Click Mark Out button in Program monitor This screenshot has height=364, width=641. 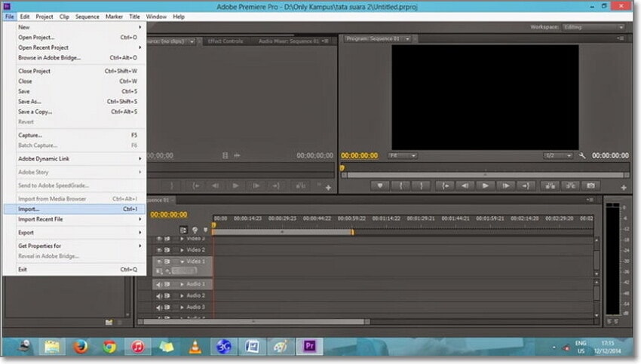tap(421, 186)
